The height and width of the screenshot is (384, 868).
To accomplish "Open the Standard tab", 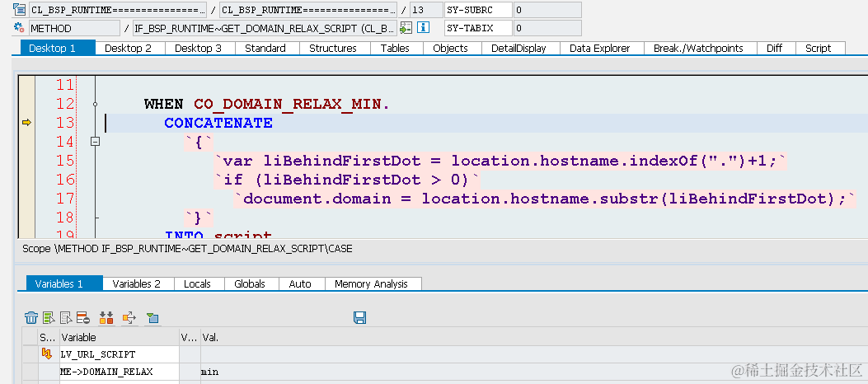I will 267,48.
